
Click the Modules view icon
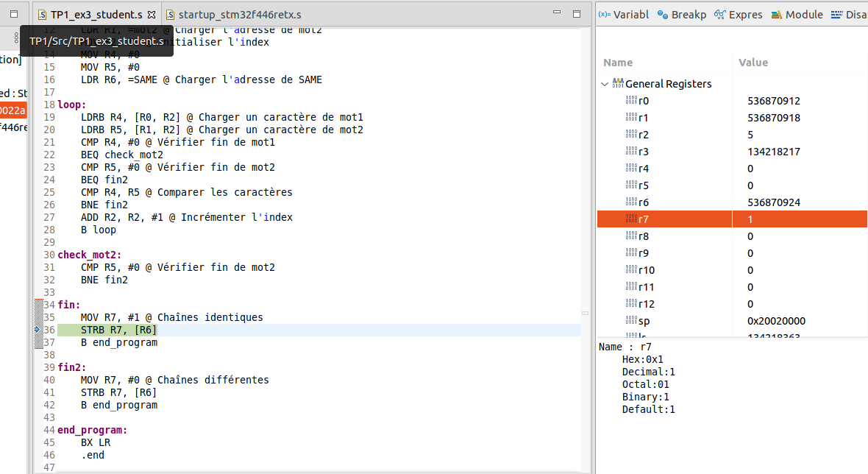[777, 15]
